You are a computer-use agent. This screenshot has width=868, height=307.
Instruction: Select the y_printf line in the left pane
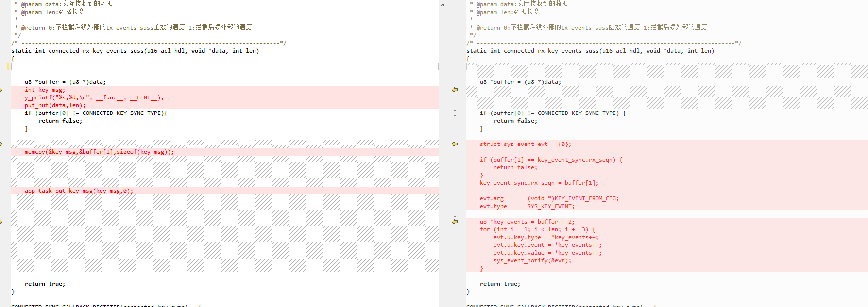(x=94, y=97)
